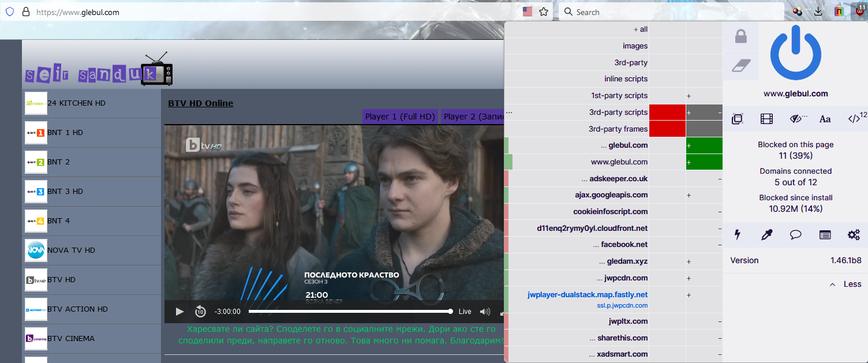Click the BTV CINEMA channel logo
The width and height of the screenshot is (868, 363).
36,339
